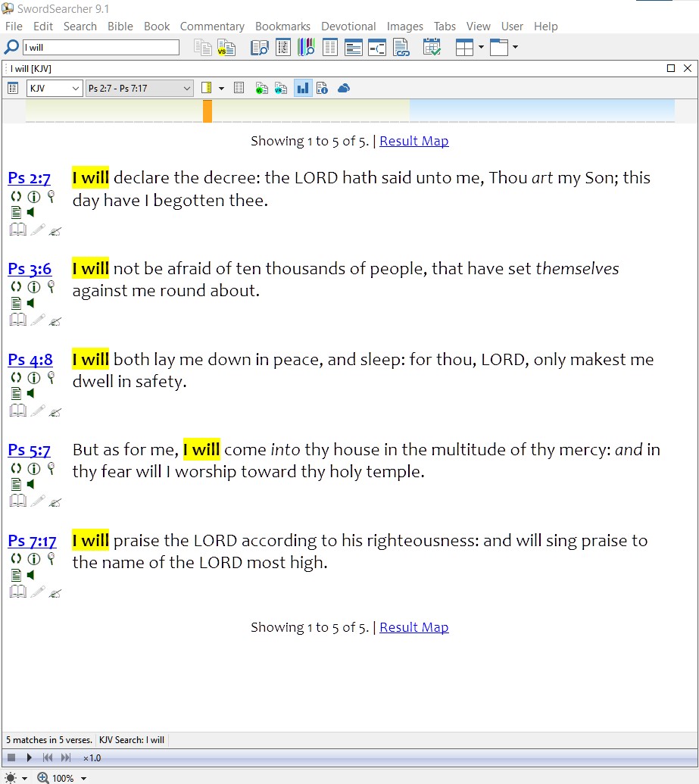Click the magnifier icon under Ps 3:6

click(51, 287)
